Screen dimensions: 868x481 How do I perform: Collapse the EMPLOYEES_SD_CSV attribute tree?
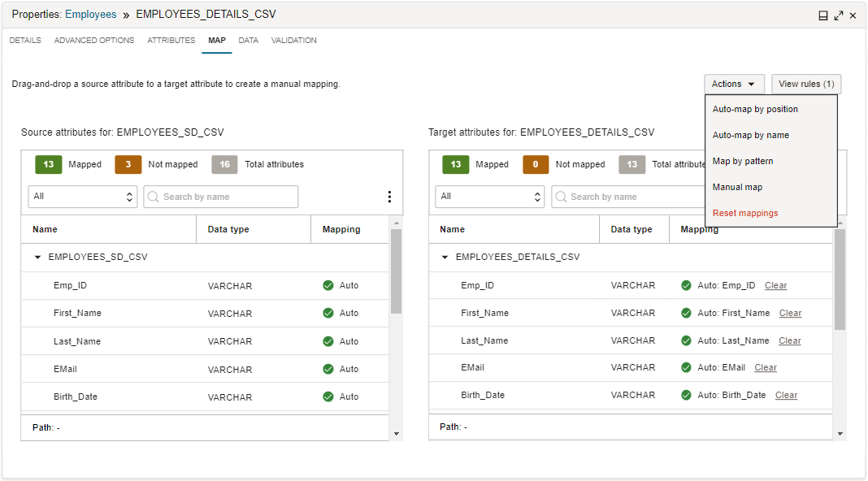tap(37, 257)
